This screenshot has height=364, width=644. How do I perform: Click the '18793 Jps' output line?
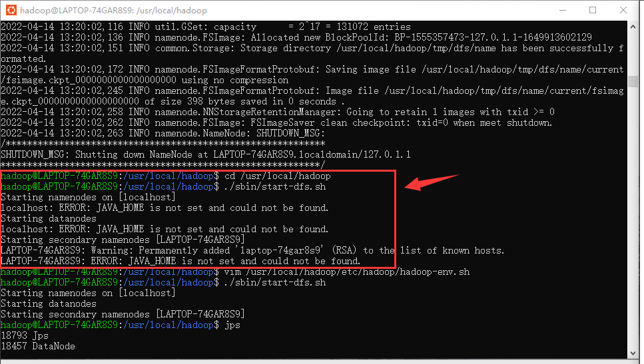(x=20, y=336)
